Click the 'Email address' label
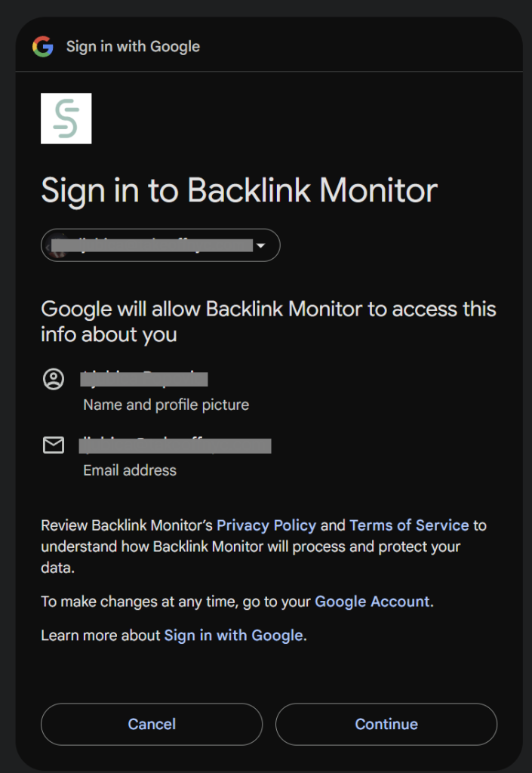Viewport: 532px width, 773px height. coord(130,470)
